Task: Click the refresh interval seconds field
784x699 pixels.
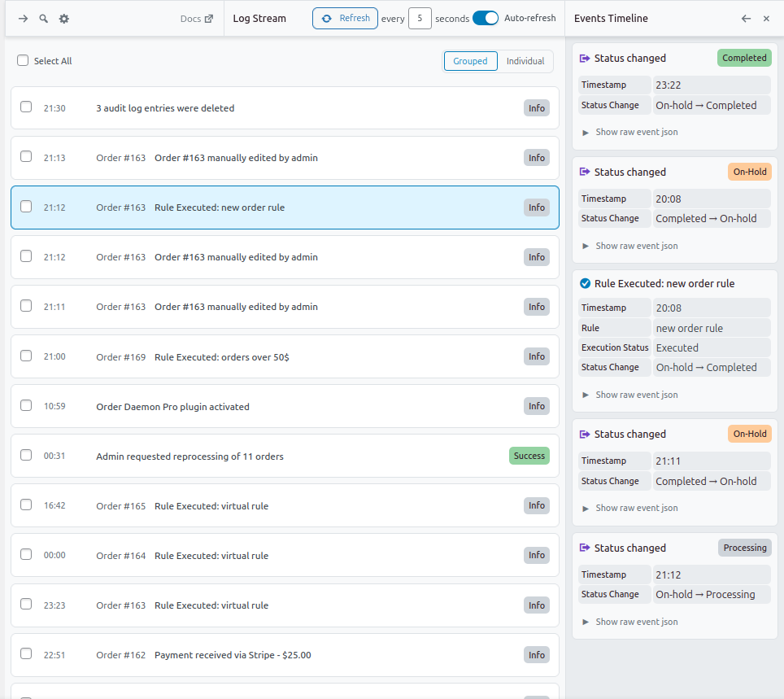Action: click(420, 18)
